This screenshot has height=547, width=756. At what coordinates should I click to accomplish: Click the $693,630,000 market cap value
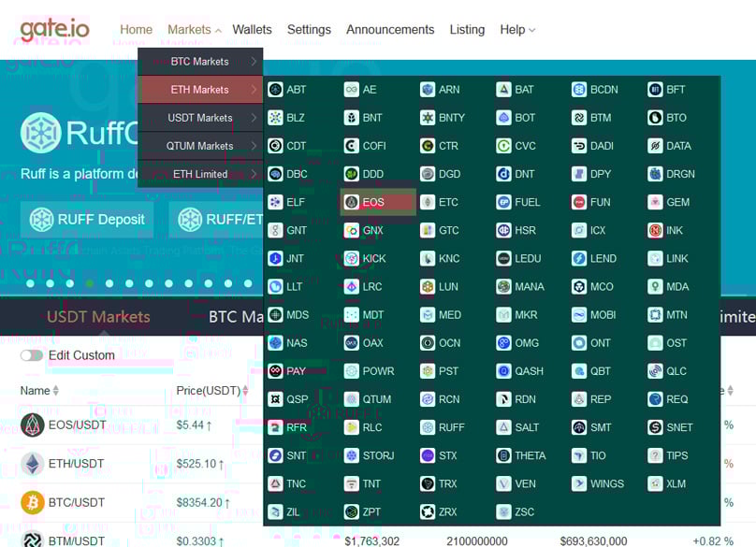(x=593, y=541)
